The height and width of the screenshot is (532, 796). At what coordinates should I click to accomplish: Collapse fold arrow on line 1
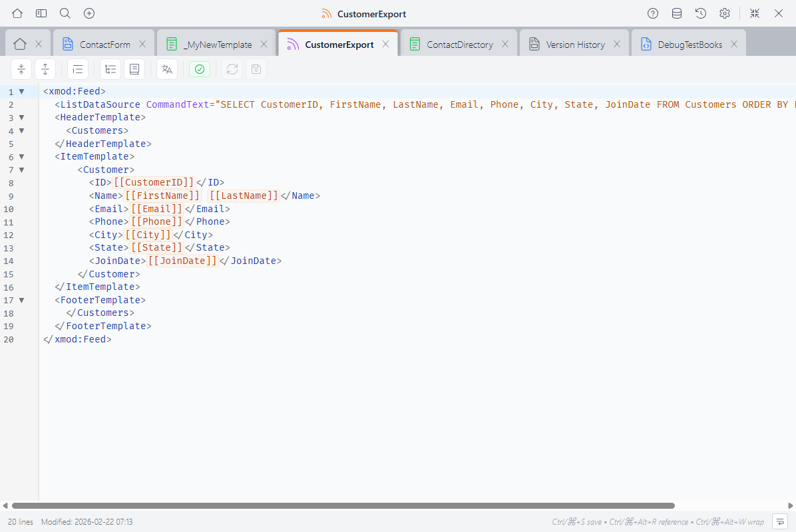pos(21,92)
